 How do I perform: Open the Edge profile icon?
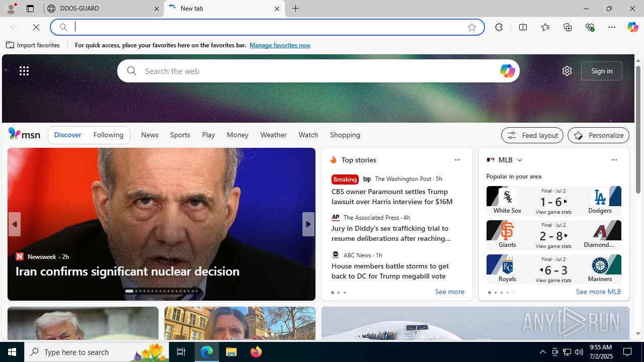tap(11, 9)
